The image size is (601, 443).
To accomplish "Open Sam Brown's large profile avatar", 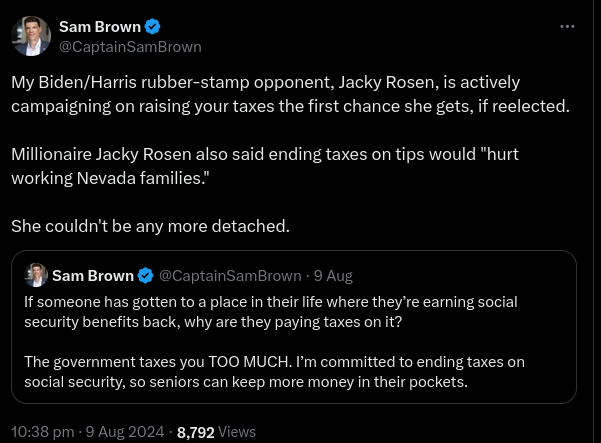I will pos(31,36).
